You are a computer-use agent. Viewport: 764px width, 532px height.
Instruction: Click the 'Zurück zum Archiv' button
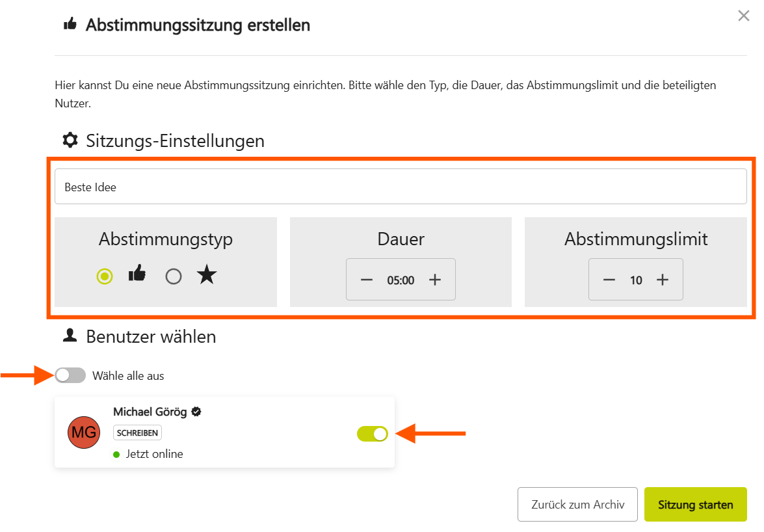[x=577, y=505]
